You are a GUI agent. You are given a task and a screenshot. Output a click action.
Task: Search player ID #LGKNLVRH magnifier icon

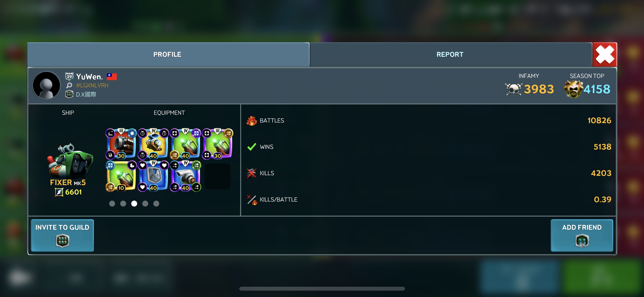pos(69,85)
